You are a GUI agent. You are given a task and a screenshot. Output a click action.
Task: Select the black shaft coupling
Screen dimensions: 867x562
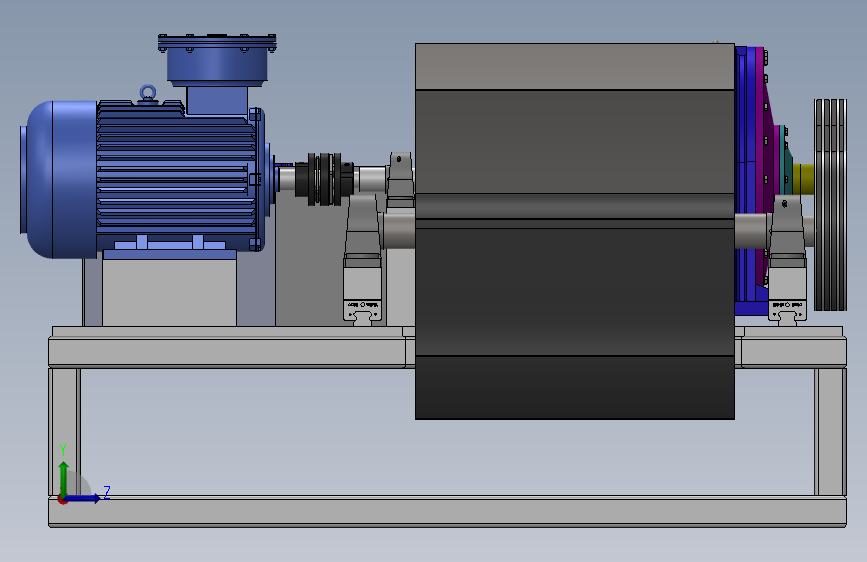point(325,179)
